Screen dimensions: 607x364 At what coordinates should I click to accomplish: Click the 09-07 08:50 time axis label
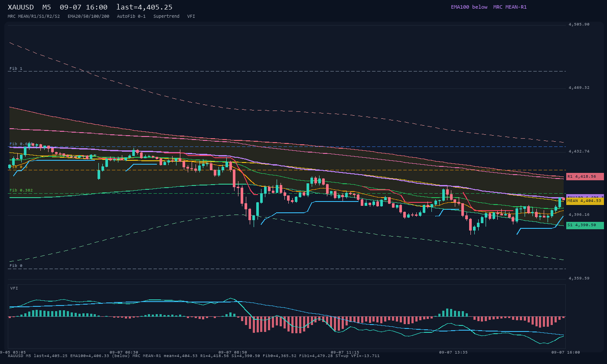tap(233, 352)
